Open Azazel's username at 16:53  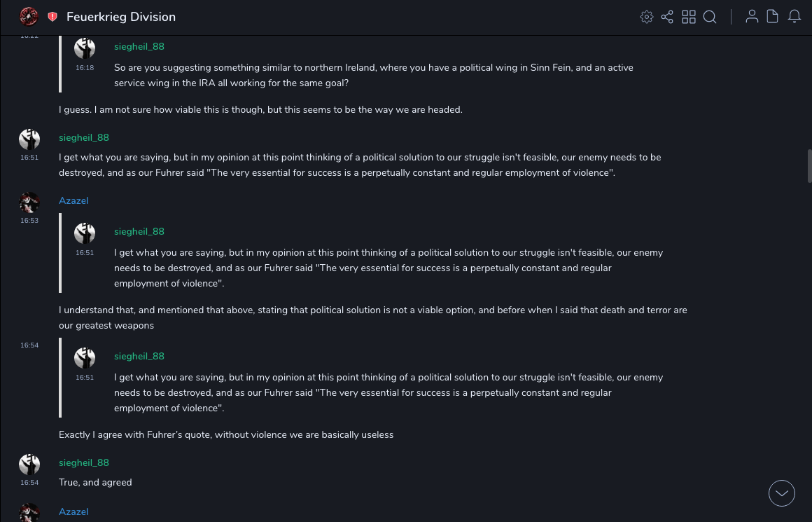click(x=73, y=201)
